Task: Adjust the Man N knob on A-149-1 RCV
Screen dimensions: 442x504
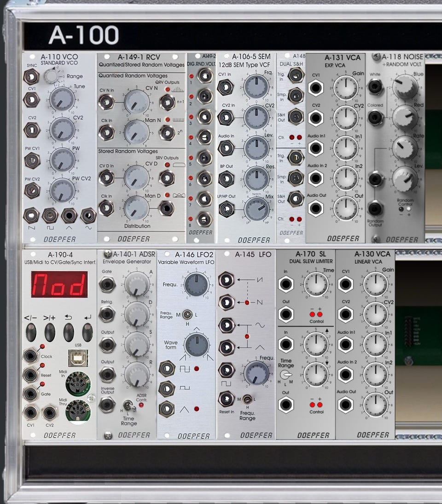Action: tap(137, 133)
